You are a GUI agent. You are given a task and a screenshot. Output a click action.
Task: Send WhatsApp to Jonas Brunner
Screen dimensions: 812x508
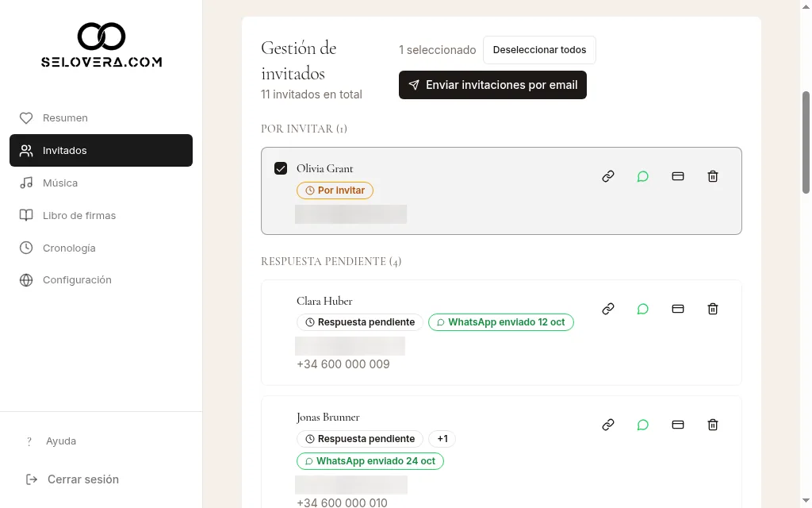pos(642,425)
